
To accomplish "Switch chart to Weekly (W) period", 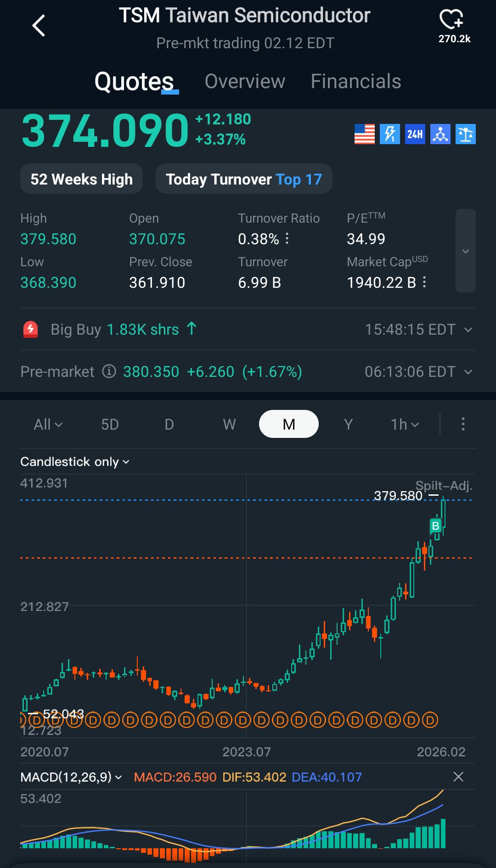I will coord(229,424).
